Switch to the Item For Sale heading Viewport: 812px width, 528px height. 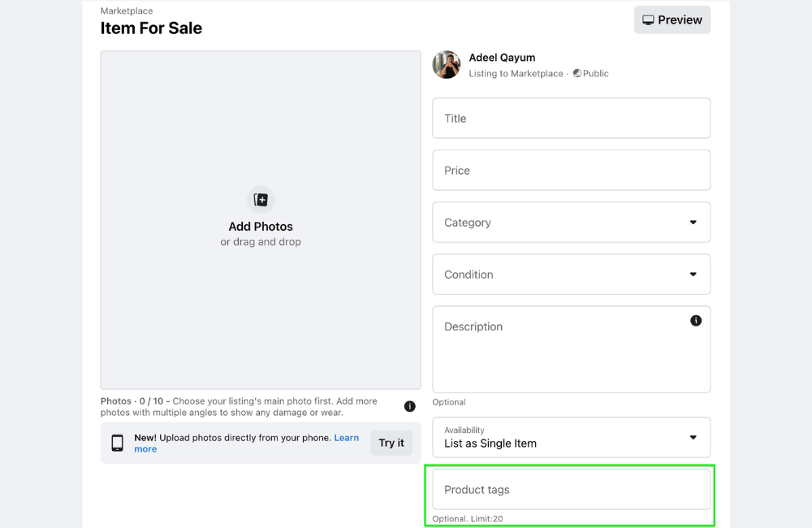[x=150, y=28]
